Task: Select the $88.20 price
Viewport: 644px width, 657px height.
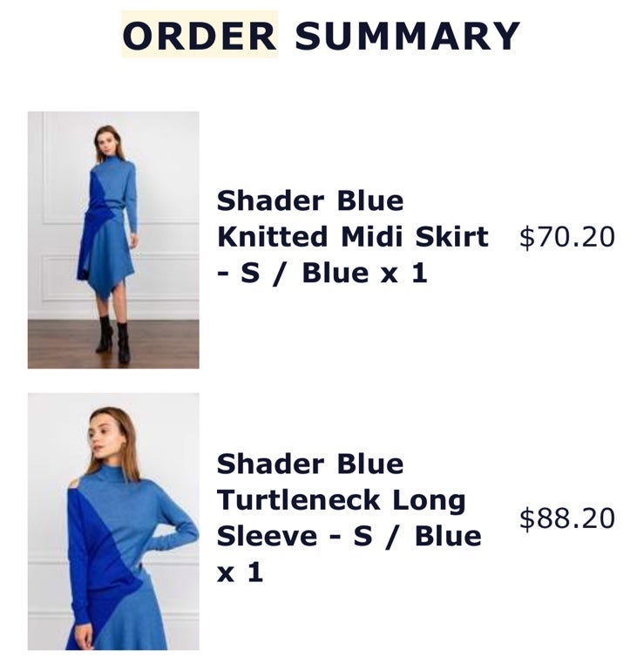Action: point(567,518)
